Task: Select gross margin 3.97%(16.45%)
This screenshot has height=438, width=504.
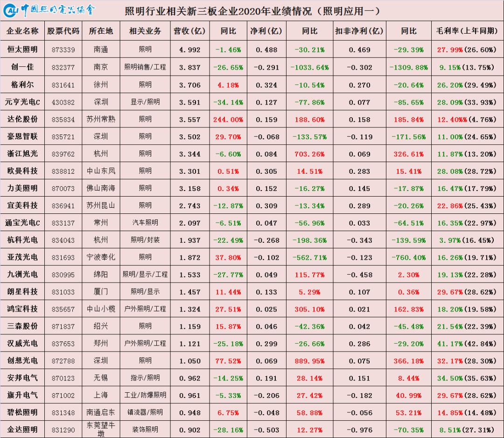Action: pos(467,240)
